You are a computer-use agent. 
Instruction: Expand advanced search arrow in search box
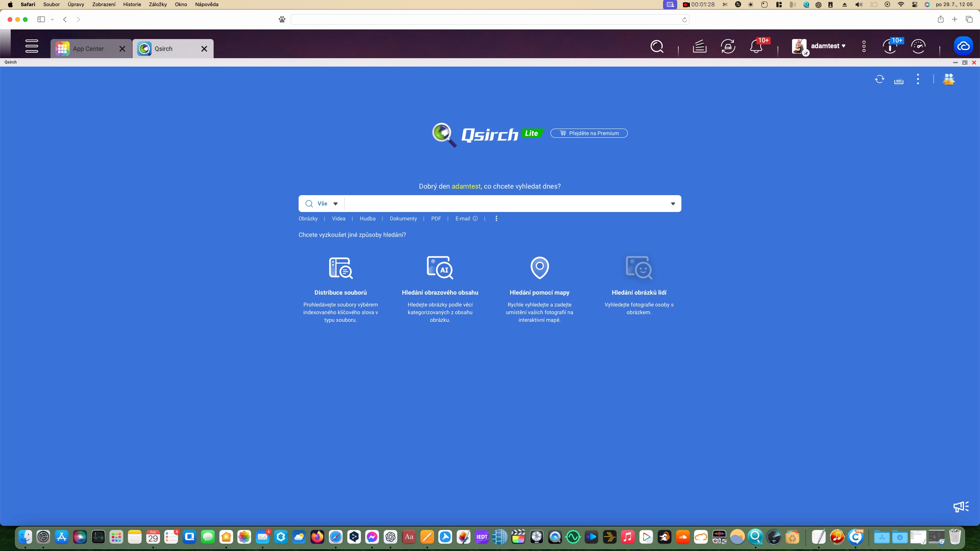click(673, 204)
